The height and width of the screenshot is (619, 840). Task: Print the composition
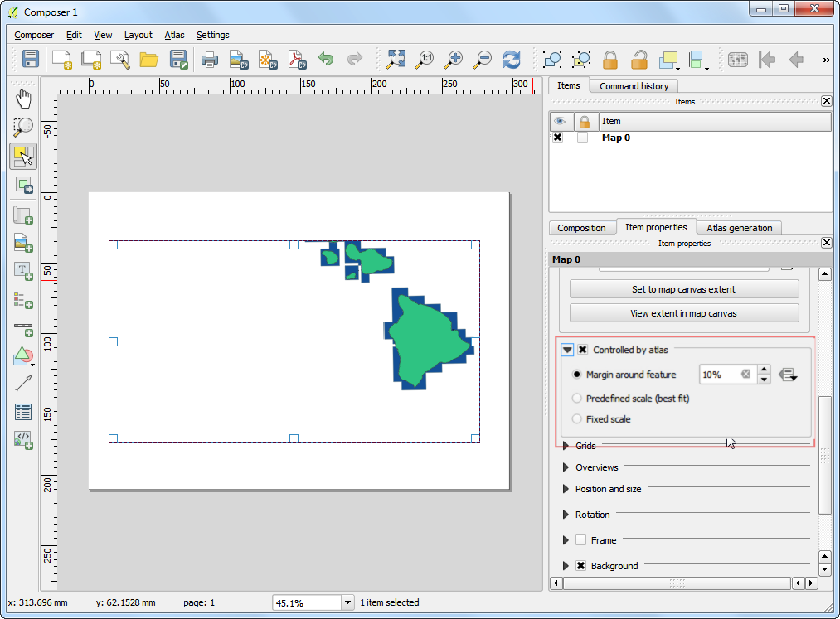click(210, 59)
